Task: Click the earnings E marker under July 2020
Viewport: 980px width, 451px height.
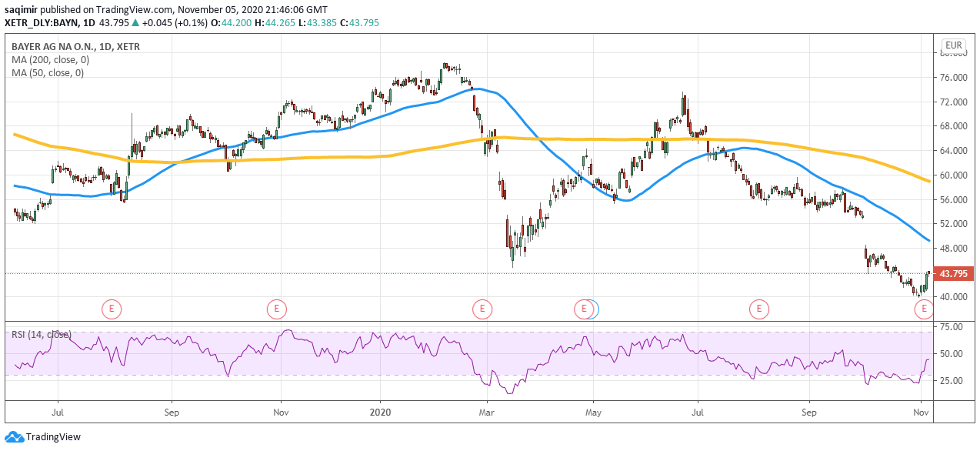Action: (758, 309)
